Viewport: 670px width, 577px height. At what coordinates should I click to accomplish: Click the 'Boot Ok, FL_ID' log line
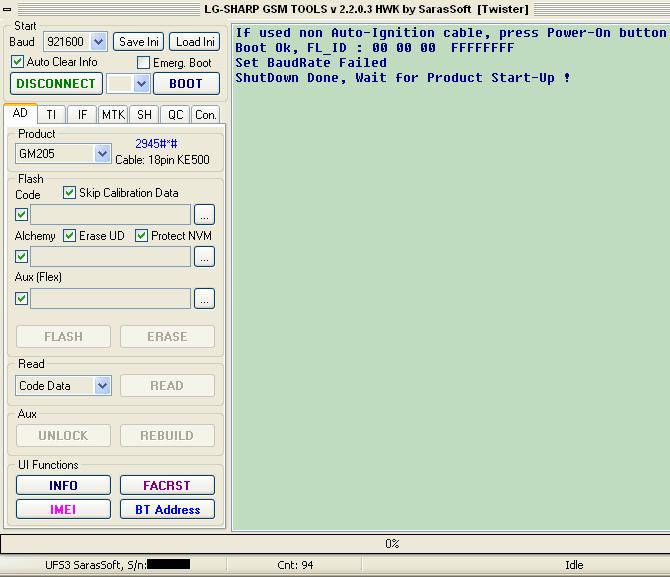click(x=374, y=47)
